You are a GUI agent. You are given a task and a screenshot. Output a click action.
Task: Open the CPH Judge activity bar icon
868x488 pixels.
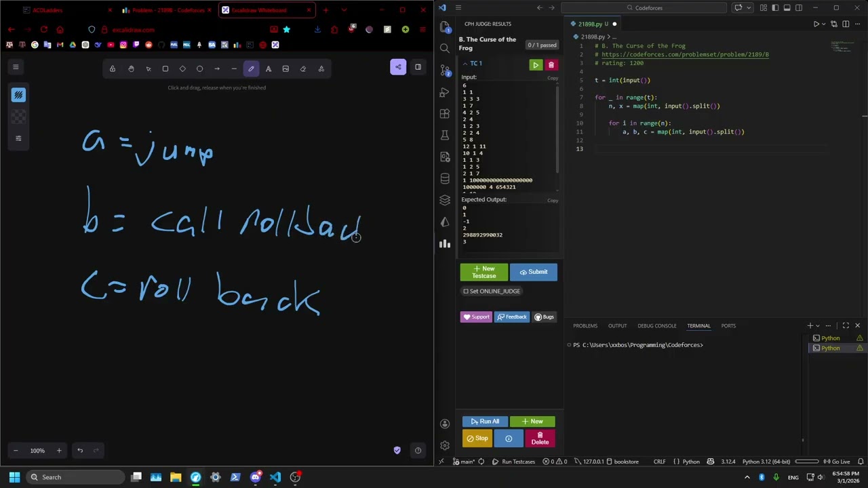pos(445,243)
